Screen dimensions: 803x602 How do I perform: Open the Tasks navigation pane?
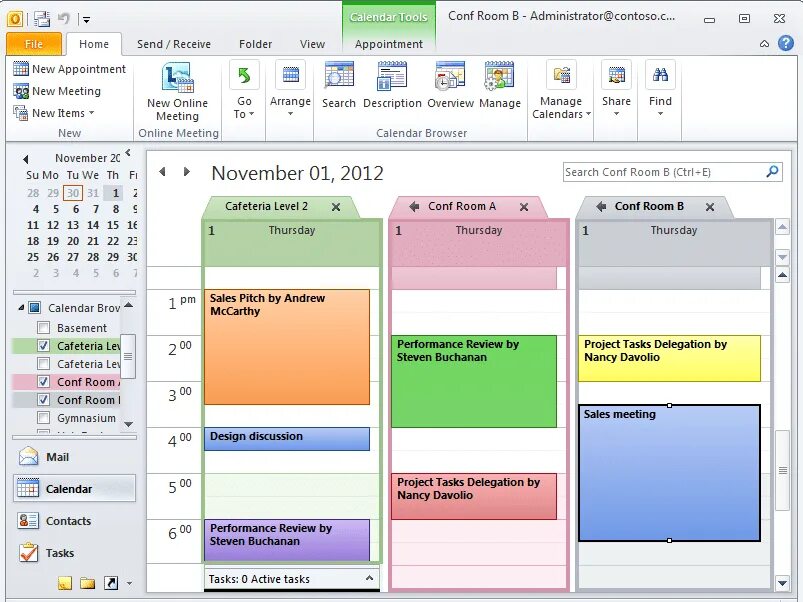(74, 553)
